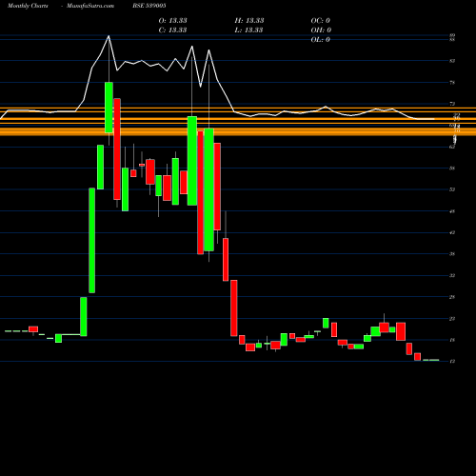
Task: Click the Monthly Charts title text
Action: [x=28, y=6]
